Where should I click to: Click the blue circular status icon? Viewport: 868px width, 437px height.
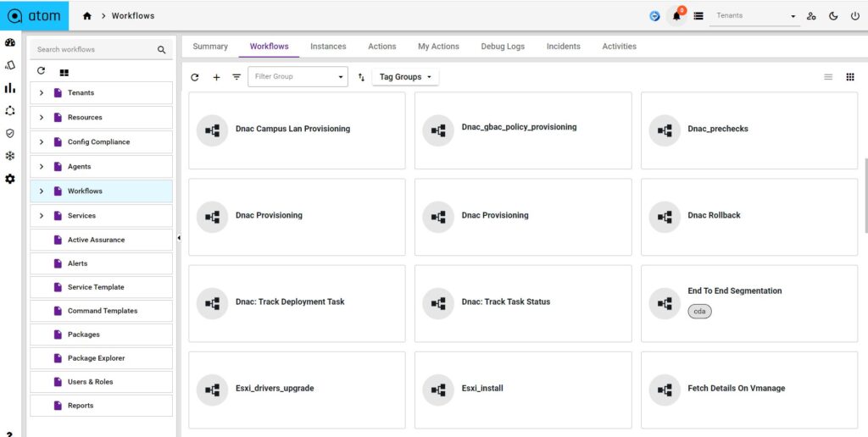(655, 16)
